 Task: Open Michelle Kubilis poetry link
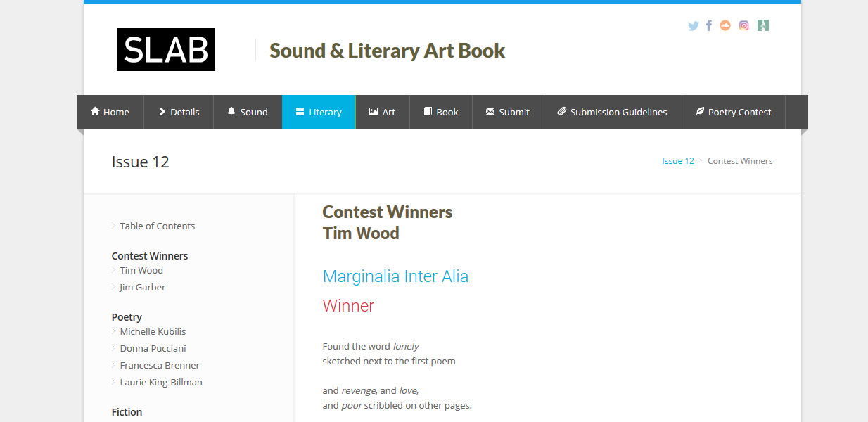click(153, 331)
